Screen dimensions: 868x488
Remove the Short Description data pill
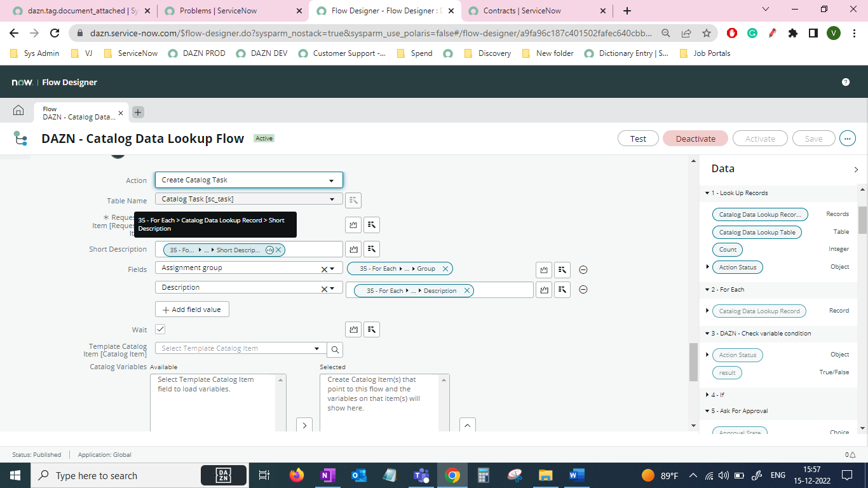point(278,250)
